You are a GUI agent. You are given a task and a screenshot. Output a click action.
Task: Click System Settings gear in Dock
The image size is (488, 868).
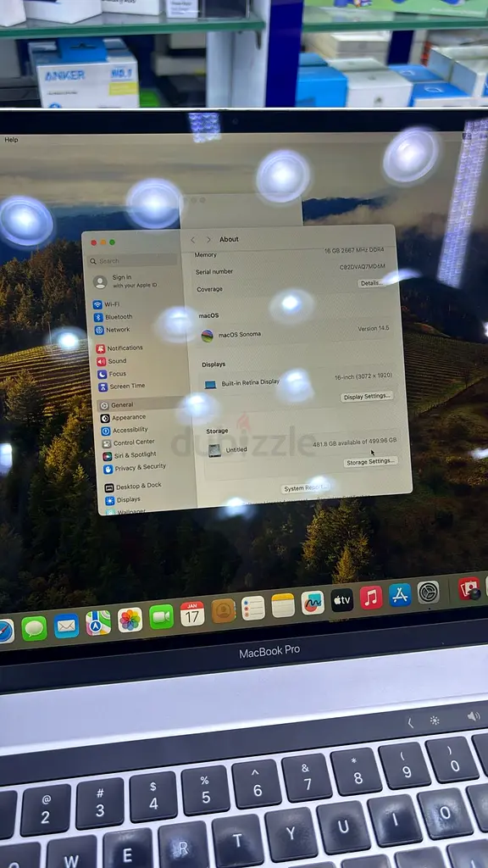pos(428,593)
